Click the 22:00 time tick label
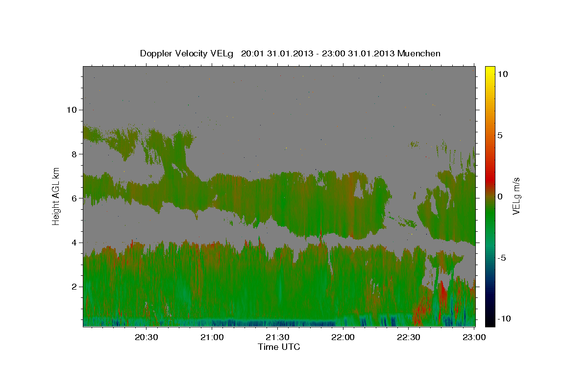588x392 pixels. coord(343,337)
